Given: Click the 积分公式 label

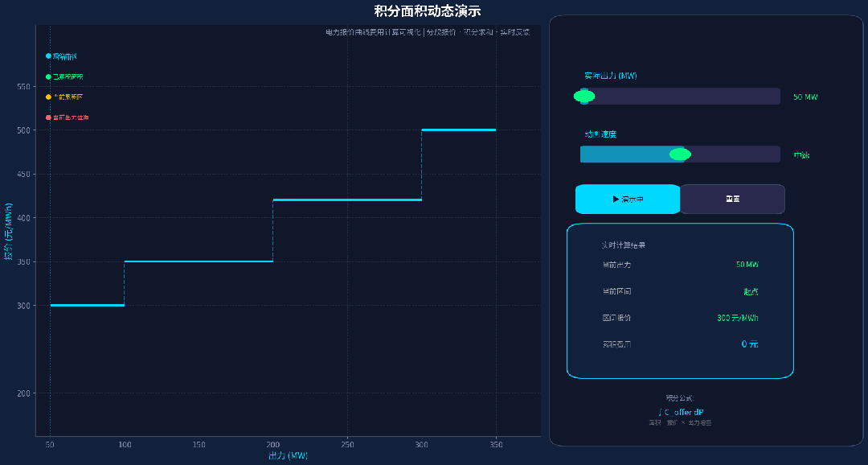Looking at the screenshot, I should pos(680,398).
